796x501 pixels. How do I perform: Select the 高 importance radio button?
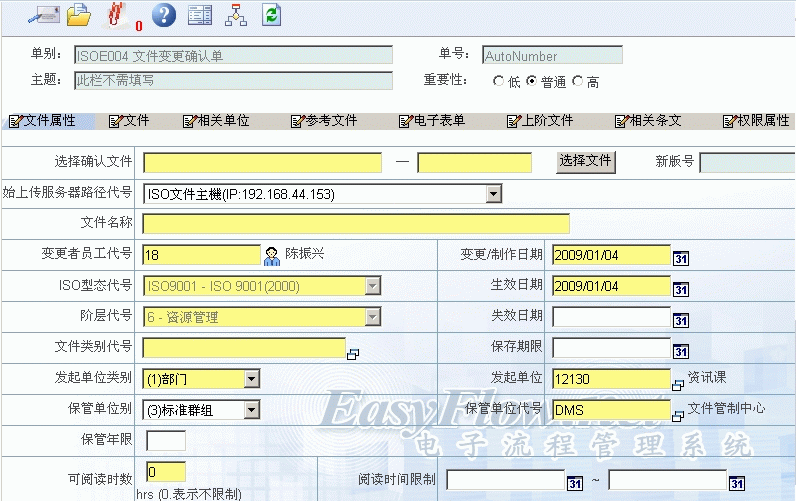click(x=578, y=83)
